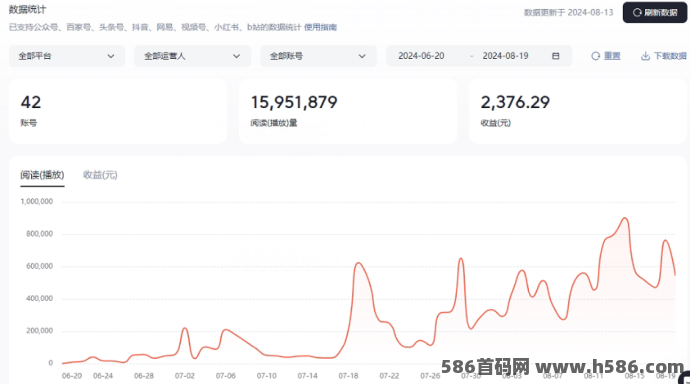Click the chart spike near 07-18
This screenshot has width=690, height=384.
point(359,263)
